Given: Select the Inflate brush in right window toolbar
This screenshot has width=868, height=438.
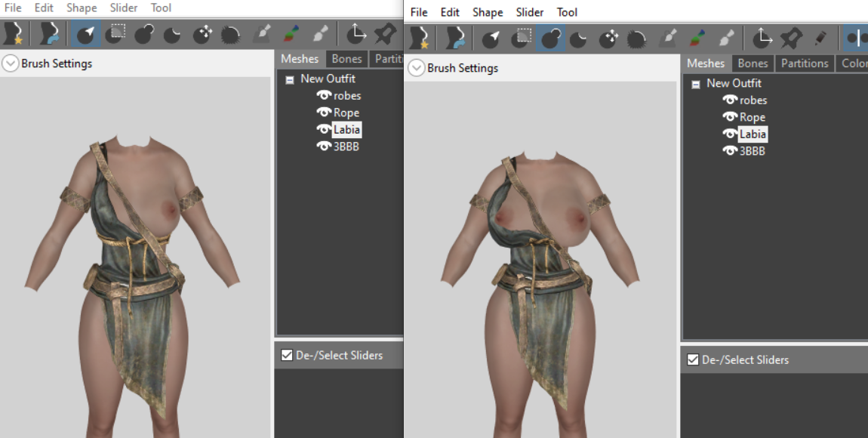Looking at the screenshot, I should tap(551, 39).
